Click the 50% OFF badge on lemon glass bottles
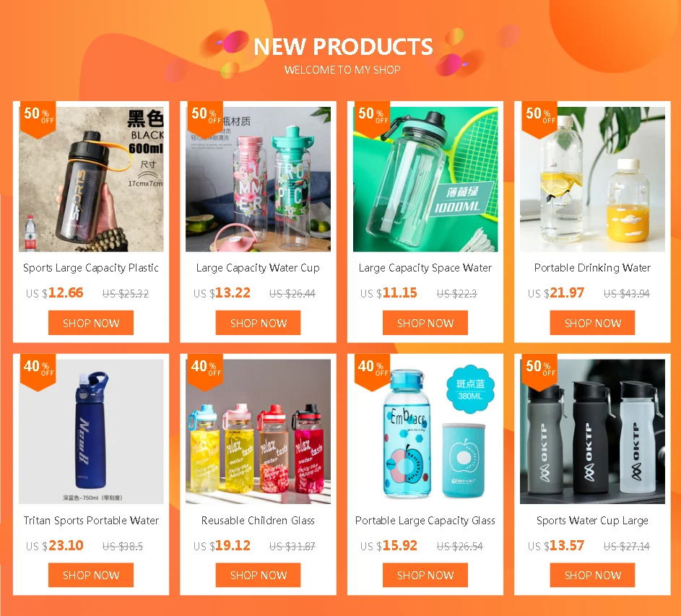This screenshot has height=616, width=681. [x=539, y=119]
